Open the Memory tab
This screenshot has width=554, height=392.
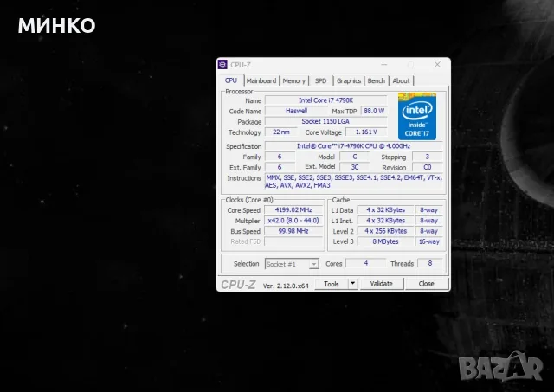(x=294, y=80)
